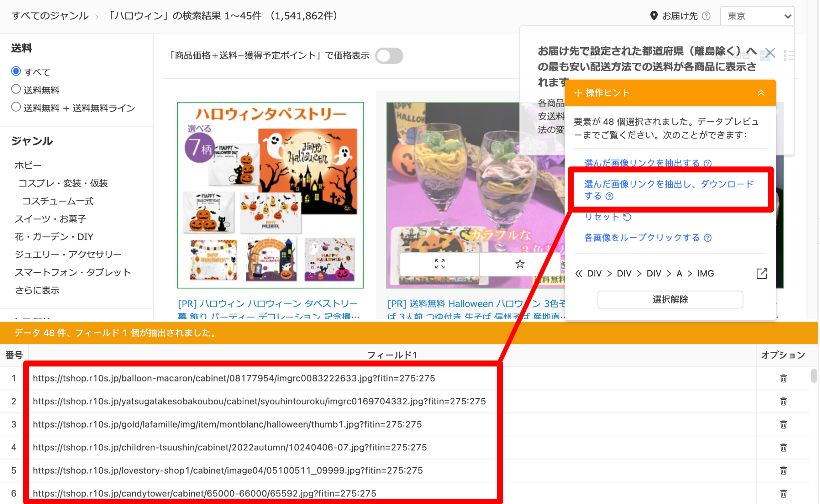Toggle the price display with points switch
Screen dimensions: 820x504
389,56
